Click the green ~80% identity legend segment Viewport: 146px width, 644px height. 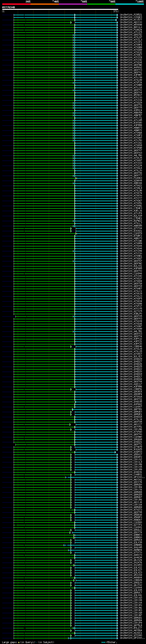coord(101,4)
